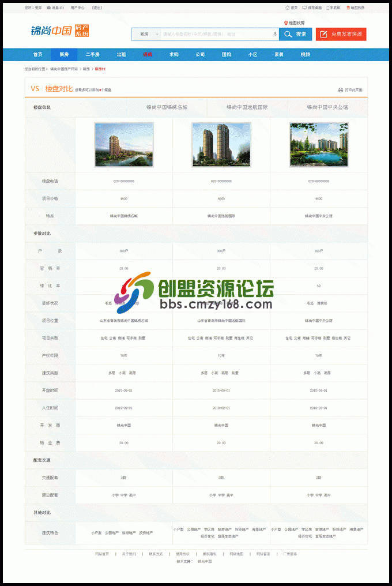The height and width of the screenshot is (586, 392).
Task: Click the 配套交通 section heading
Action: pyautogui.click(x=42, y=460)
